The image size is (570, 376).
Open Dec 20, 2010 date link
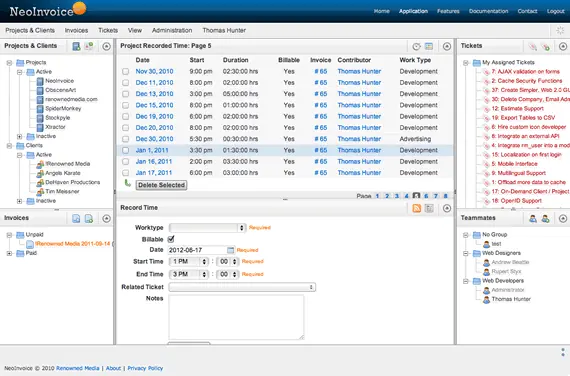coord(154,128)
